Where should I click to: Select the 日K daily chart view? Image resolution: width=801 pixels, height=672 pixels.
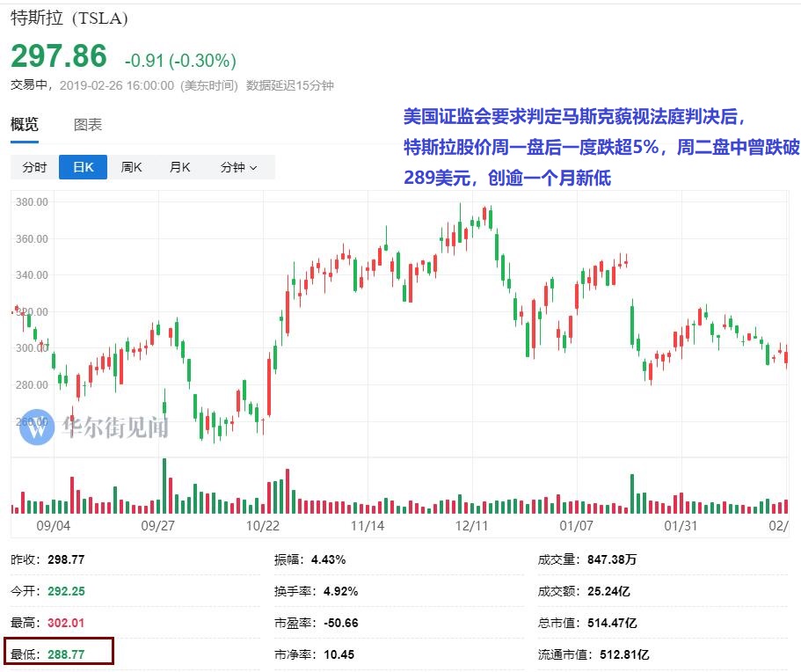pos(82,166)
